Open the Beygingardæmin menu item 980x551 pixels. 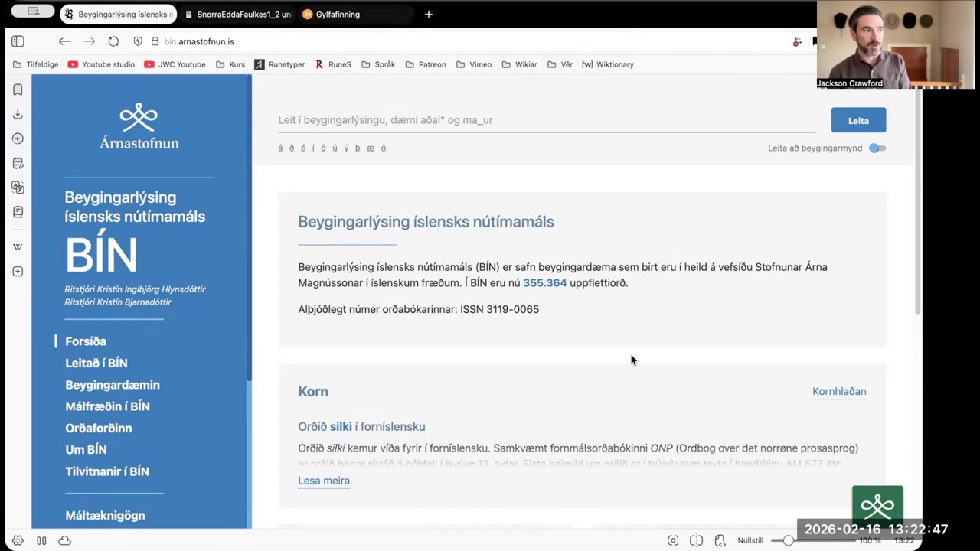pyautogui.click(x=113, y=385)
